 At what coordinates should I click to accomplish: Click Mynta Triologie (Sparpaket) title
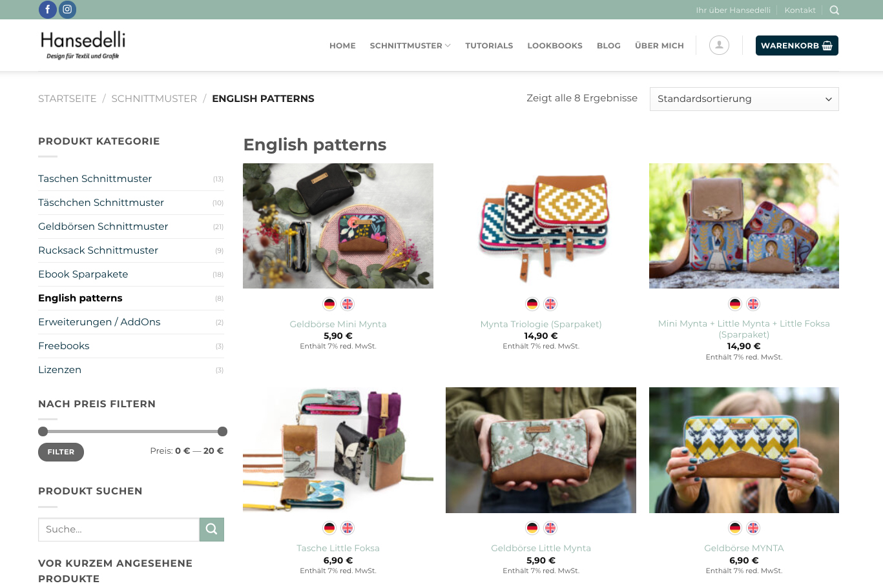pyautogui.click(x=541, y=324)
